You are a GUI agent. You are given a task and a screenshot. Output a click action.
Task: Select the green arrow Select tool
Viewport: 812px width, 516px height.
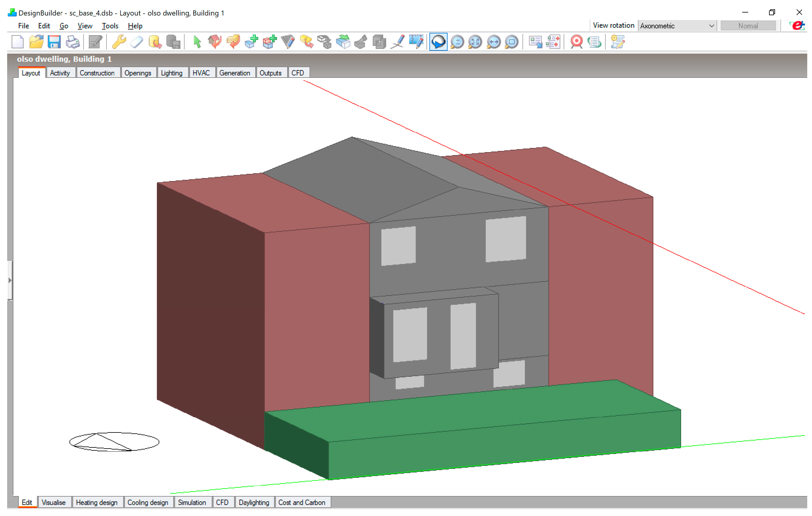[x=197, y=42]
